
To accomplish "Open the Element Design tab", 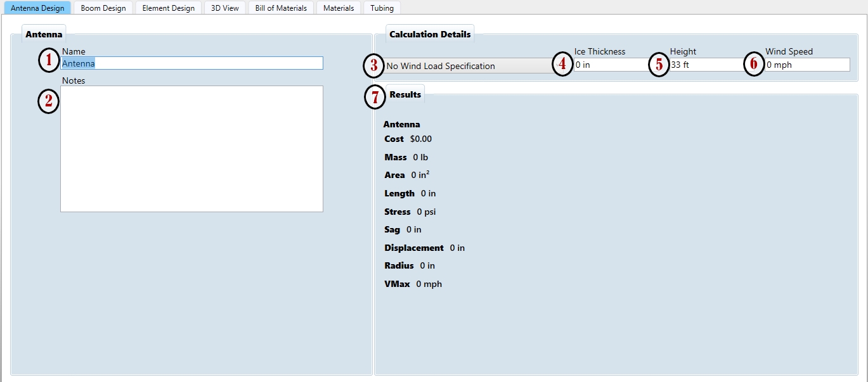I will coord(168,8).
